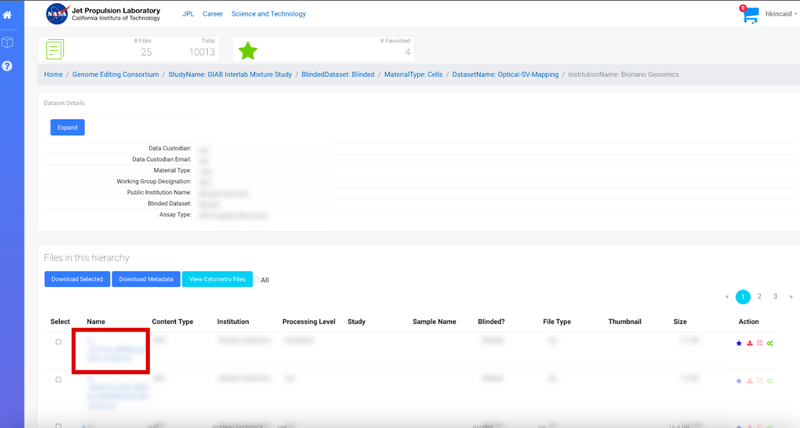The width and height of the screenshot is (800, 428).
Task: Open the second file's list metadata icon
Action: (x=760, y=381)
